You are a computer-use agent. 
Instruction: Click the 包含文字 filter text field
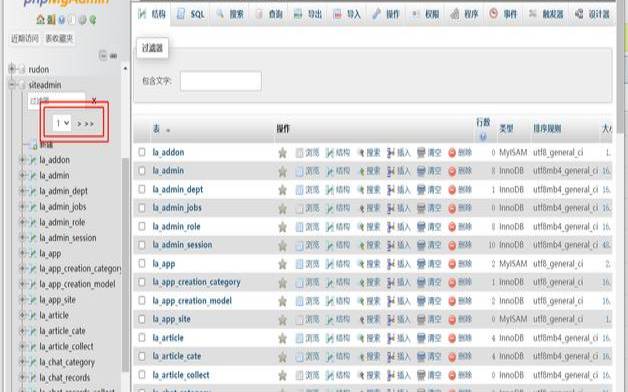(x=221, y=81)
